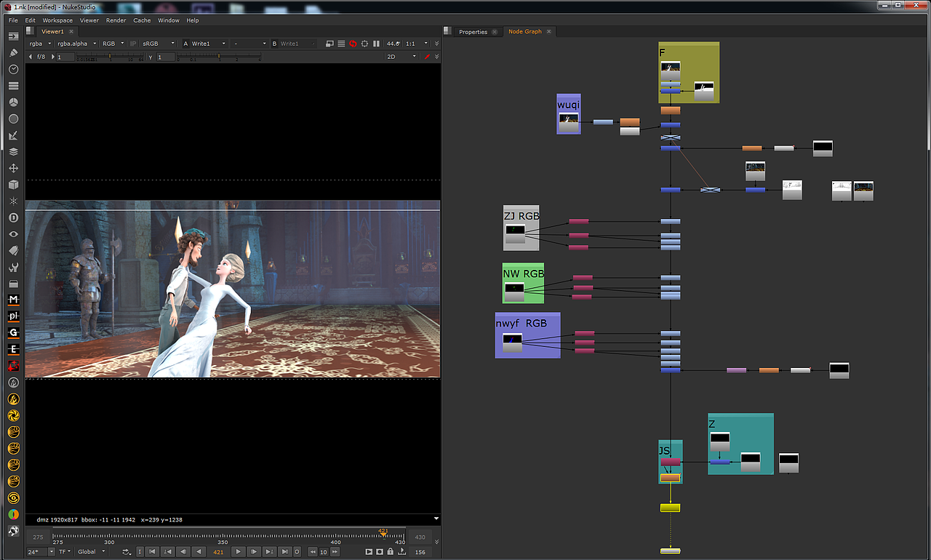This screenshot has height=560, width=931.
Task: Open the 2D view mode dropdown
Action: (401, 56)
